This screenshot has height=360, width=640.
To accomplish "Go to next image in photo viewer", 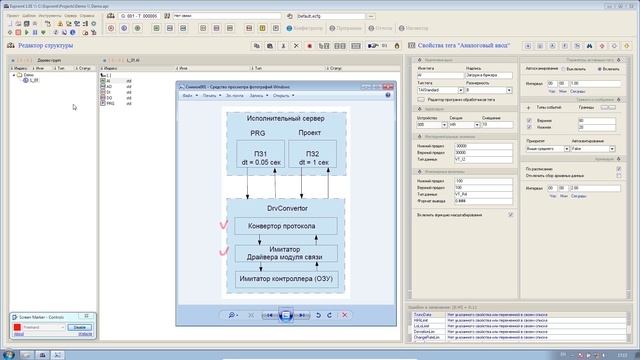I will (302, 315).
